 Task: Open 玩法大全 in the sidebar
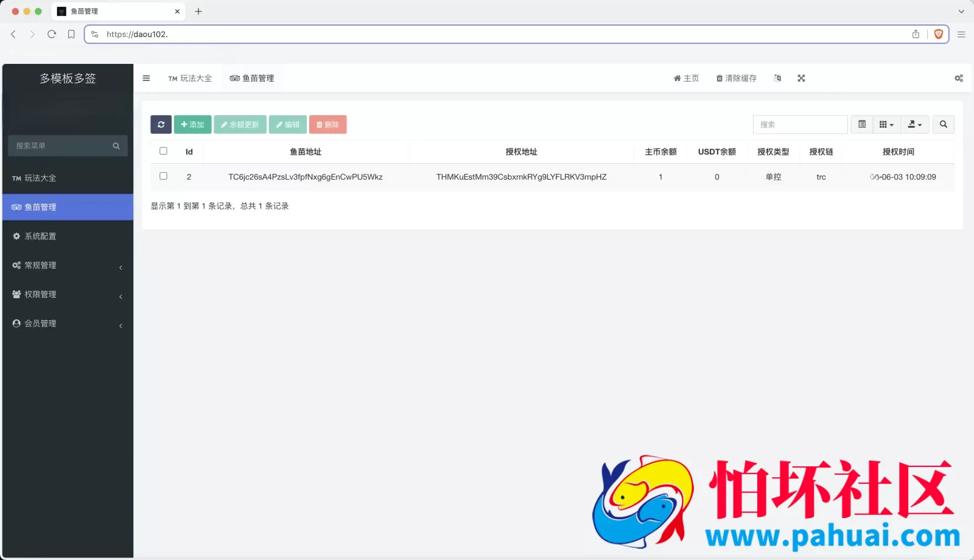point(68,178)
